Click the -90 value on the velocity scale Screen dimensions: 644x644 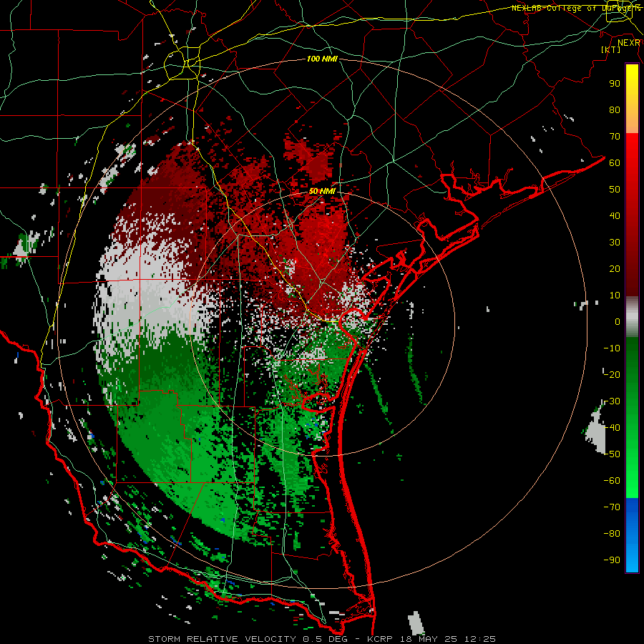pyautogui.click(x=612, y=560)
